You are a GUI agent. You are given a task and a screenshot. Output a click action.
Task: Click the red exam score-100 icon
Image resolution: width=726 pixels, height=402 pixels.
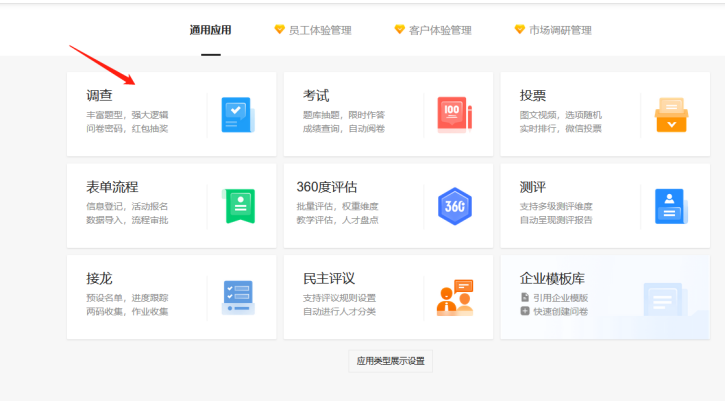coord(455,115)
